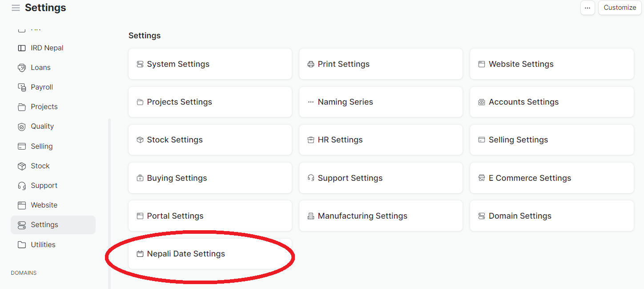
Task: Open the sidebar hamburger menu
Action: click(16, 7)
